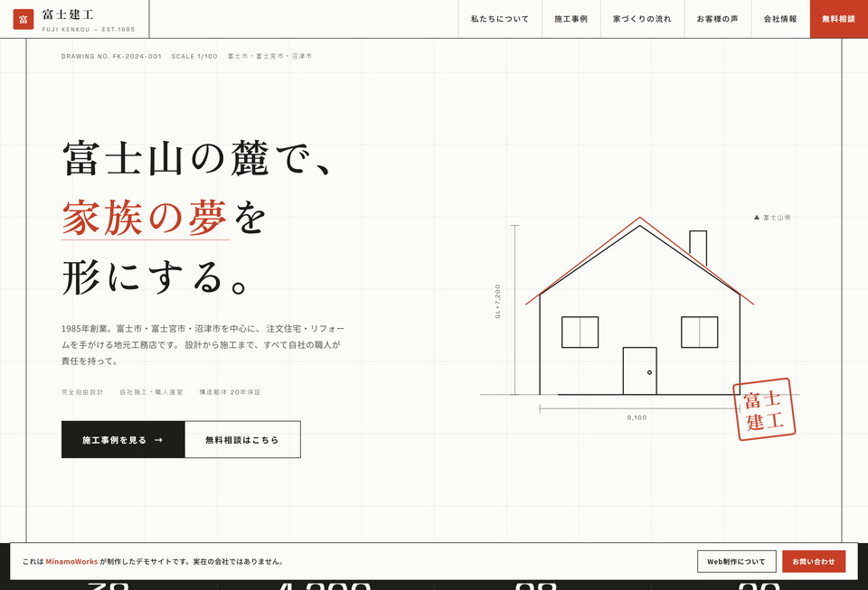Click the chimney of the house drawing

pos(698,248)
